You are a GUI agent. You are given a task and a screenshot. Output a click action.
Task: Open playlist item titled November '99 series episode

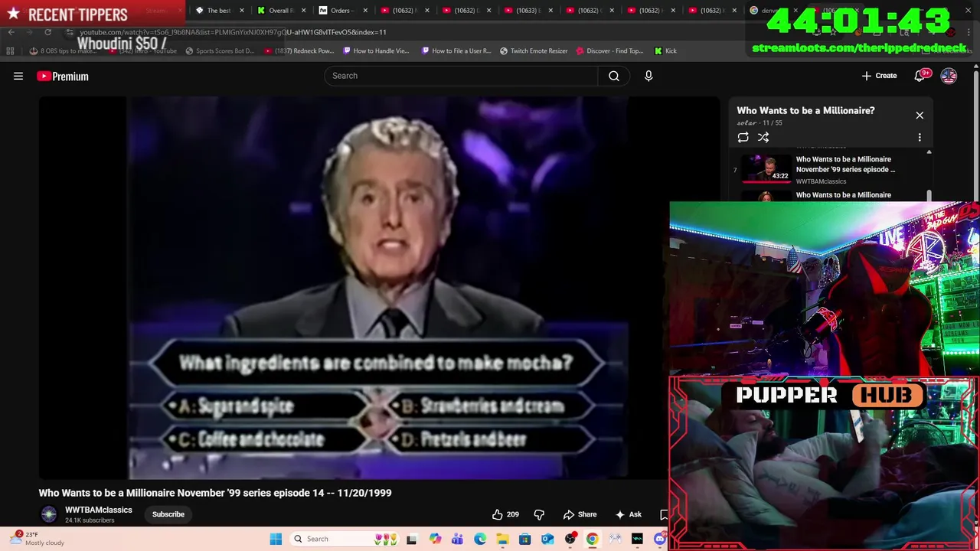pyautogui.click(x=845, y=165)
